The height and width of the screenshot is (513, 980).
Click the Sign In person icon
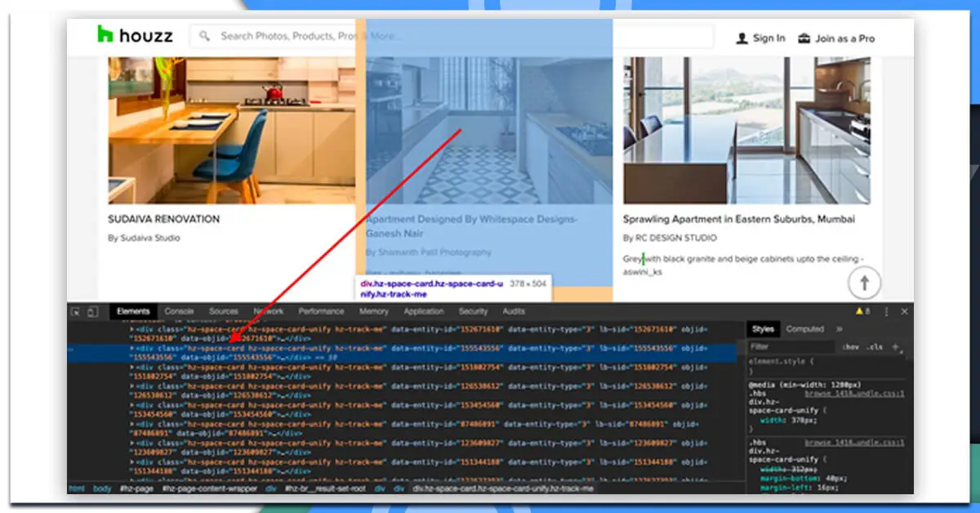742,38
